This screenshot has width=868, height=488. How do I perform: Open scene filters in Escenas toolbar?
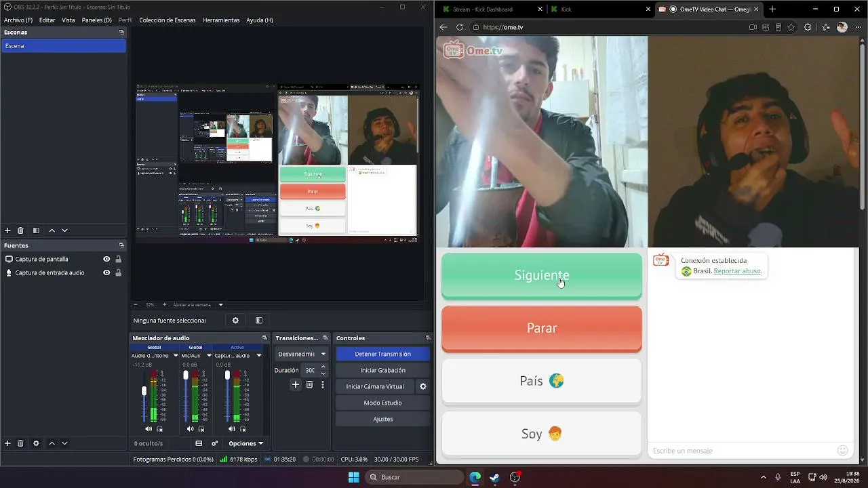[36, 230]
